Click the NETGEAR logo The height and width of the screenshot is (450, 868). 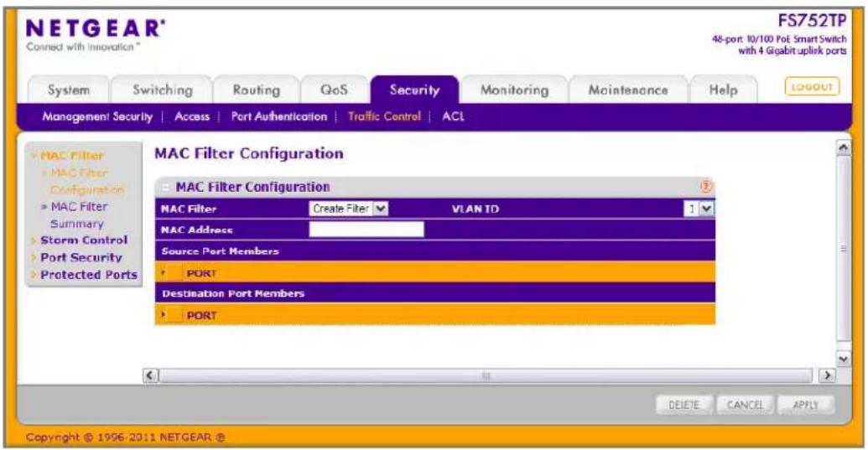(x=96, y=28)
